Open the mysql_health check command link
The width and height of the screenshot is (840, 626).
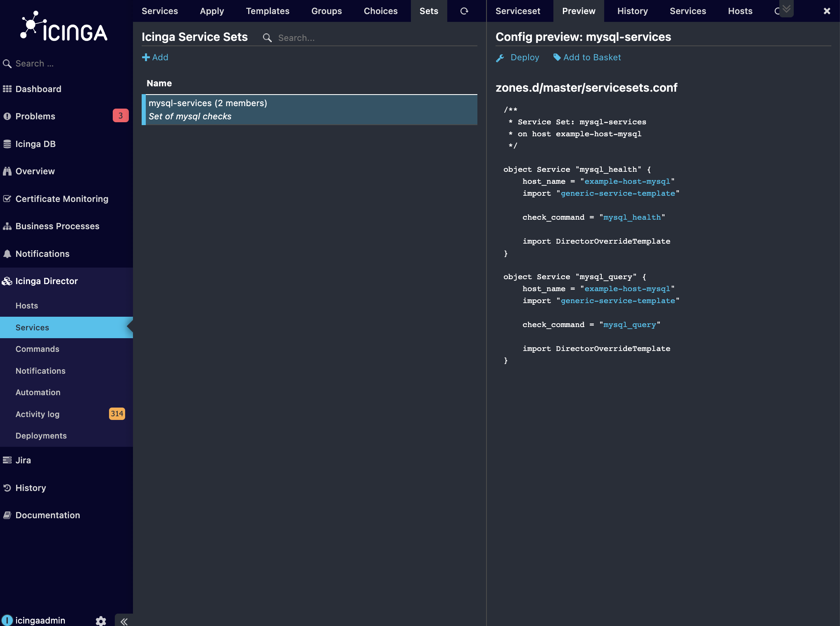click(x=632, y=218)
